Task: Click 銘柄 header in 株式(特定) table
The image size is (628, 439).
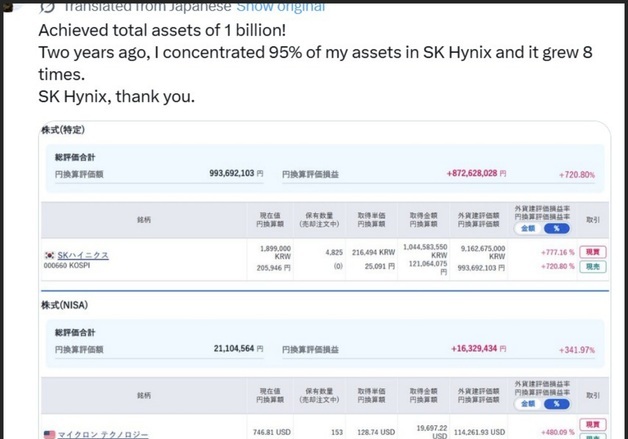Action: (144, 220)
